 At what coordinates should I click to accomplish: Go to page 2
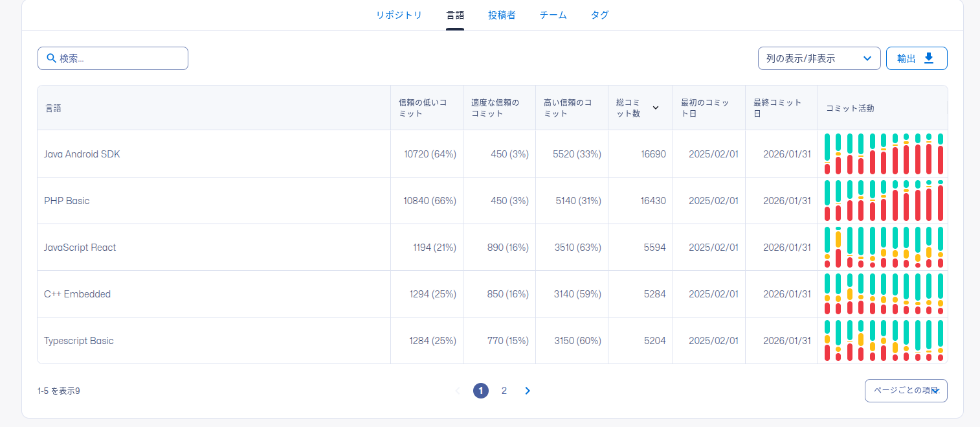coord(504,391)
